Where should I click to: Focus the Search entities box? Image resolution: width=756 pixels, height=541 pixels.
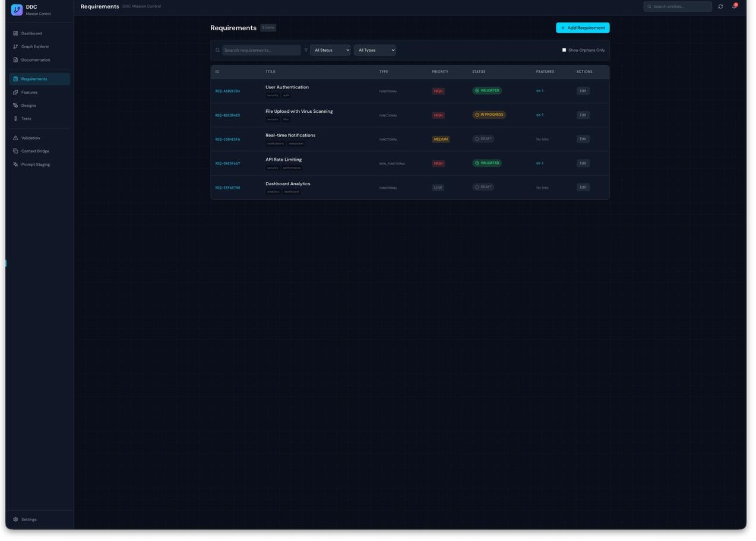click(681, 7)
